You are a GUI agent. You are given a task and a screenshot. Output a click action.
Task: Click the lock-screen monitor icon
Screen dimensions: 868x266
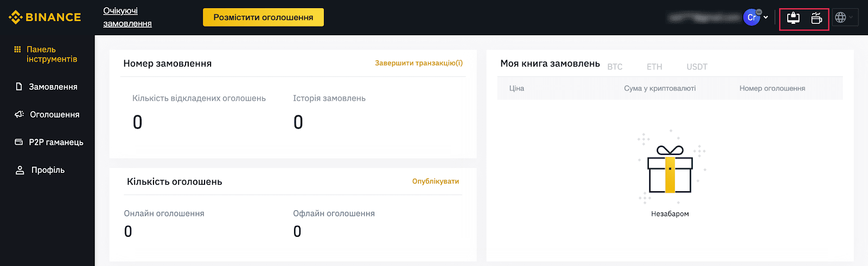click(793, 18)
